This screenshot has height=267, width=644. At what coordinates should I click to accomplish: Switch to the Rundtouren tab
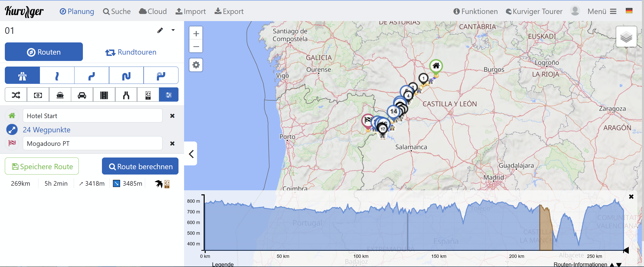pyautogui.click(x=131, y=52)
